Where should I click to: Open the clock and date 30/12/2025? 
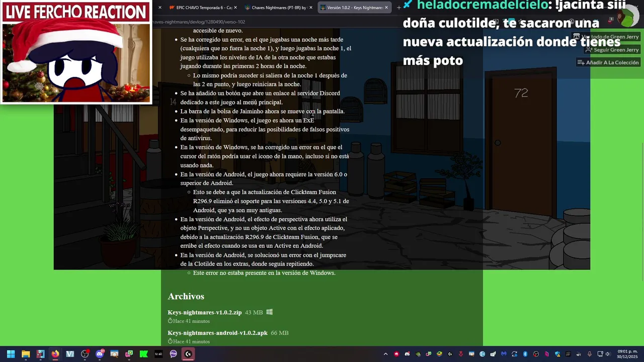click(x=627, y=354)
